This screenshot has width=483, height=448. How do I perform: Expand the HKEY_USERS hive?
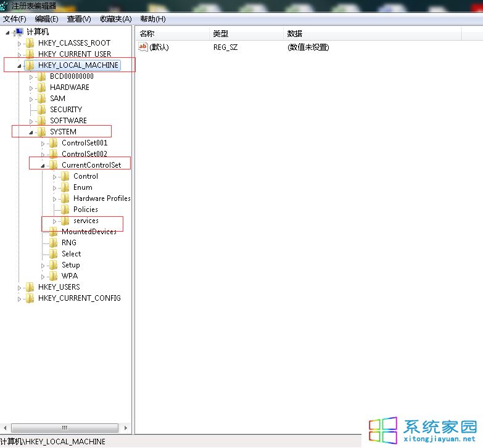[19, 287]
